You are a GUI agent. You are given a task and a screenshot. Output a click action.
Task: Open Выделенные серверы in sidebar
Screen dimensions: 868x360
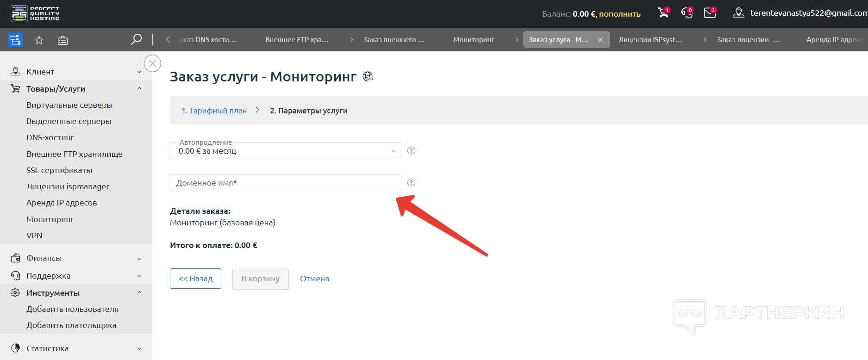[69, 121]
